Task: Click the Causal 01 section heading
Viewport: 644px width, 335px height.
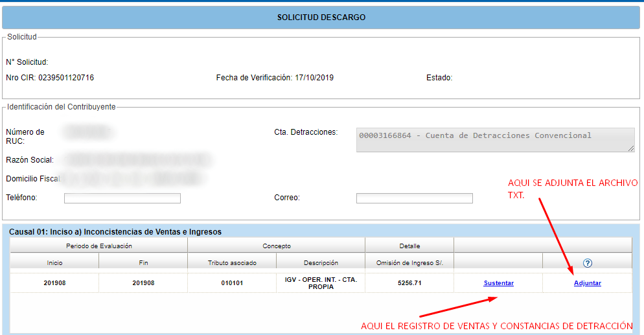Action: pos(115,231)
